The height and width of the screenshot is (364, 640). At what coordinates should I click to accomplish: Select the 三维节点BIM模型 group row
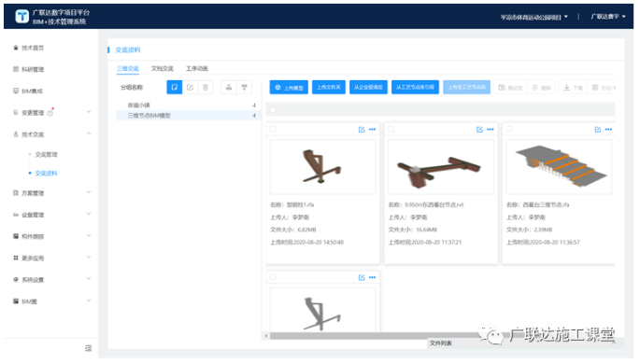[188, 116]
